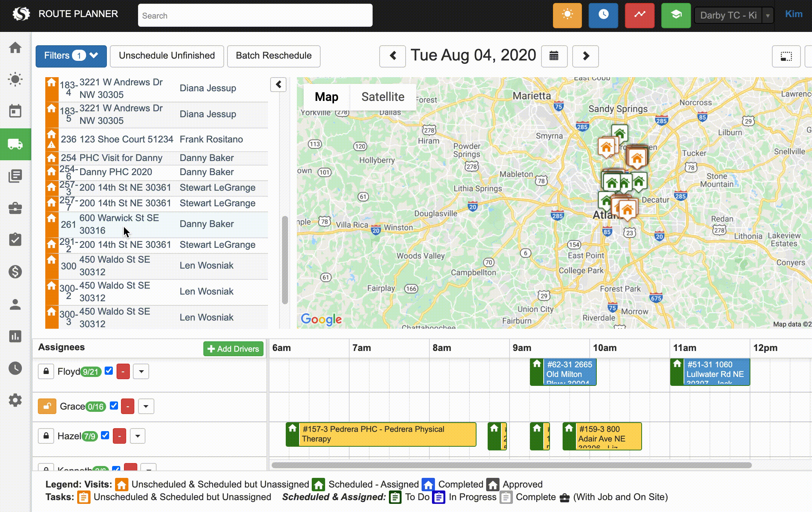Open calendar date picker icon
Screen dimensions: 812x512
tap(554, 56)
